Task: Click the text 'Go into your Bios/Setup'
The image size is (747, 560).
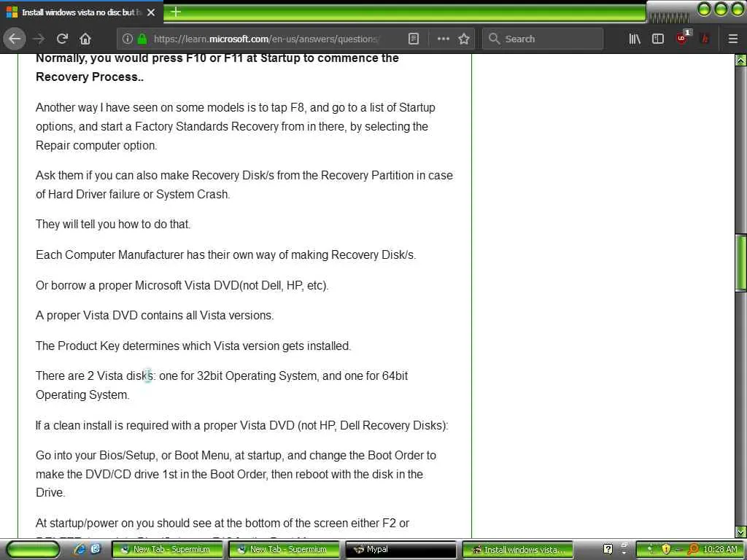Action: tap(96, 455)
